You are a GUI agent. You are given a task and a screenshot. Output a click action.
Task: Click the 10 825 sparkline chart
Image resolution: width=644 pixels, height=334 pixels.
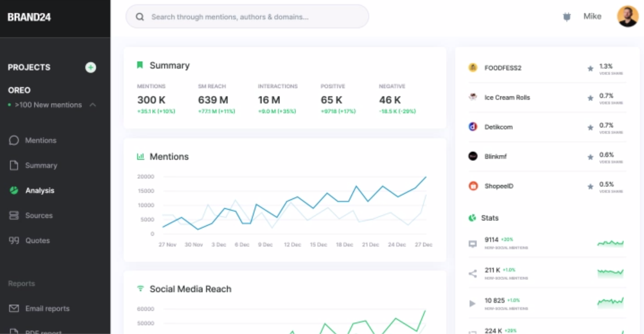point(611,302)
